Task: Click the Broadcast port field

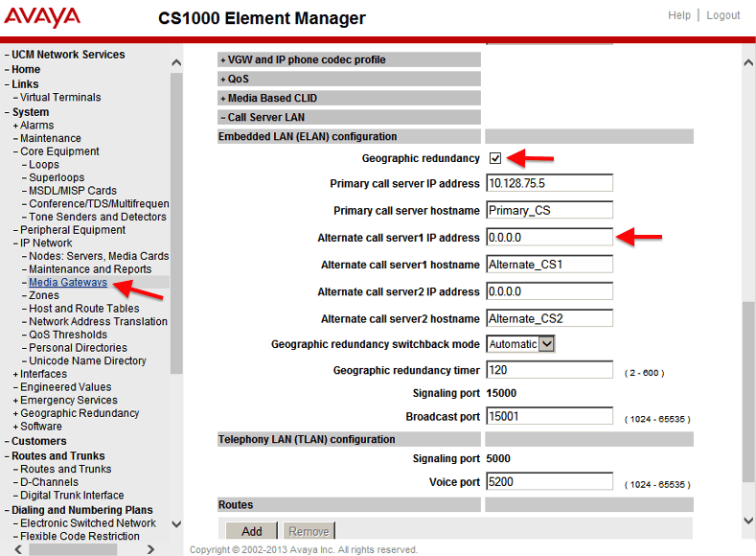Action: pos(550,416)
